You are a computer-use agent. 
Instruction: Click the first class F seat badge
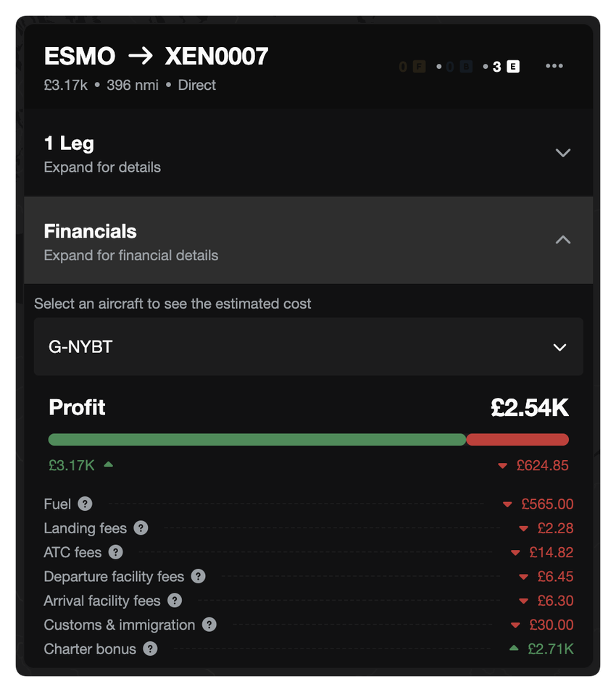419,67
